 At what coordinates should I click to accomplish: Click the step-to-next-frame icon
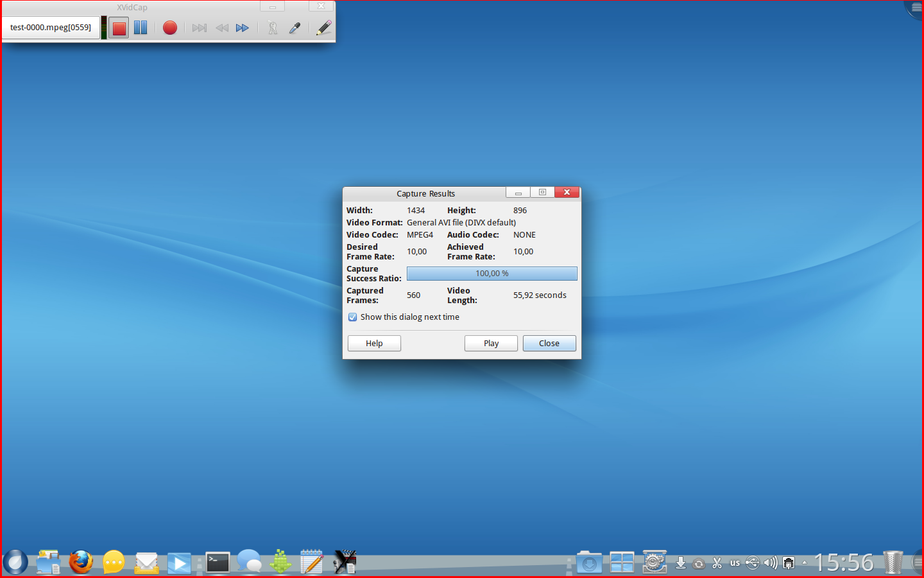coord(200,28)
